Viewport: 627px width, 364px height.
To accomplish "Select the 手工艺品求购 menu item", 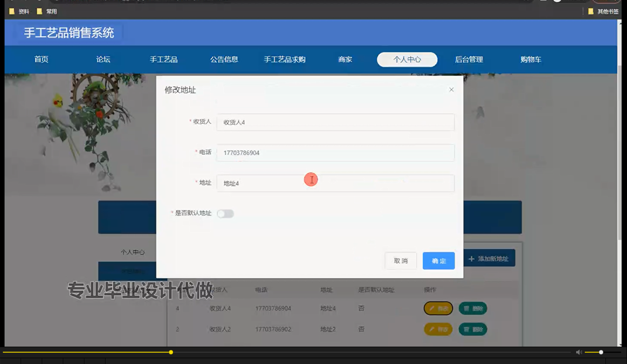I will tap(285, 59).
